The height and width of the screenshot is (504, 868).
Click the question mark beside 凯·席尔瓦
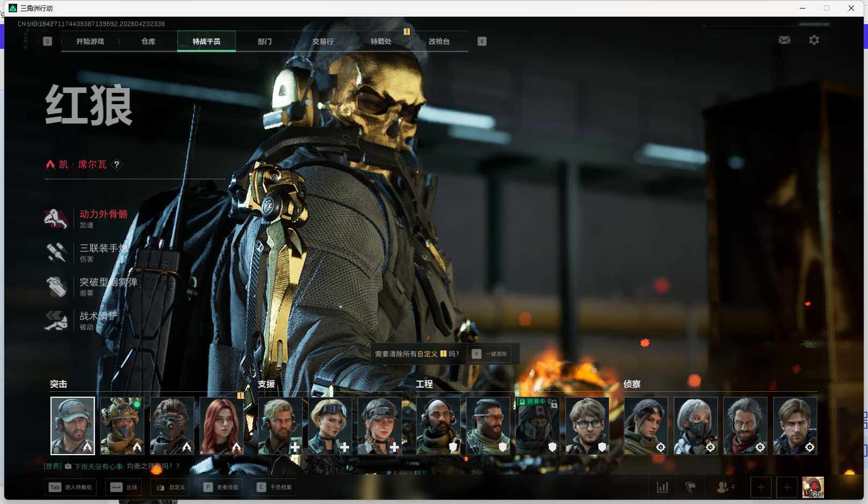[117, 165]
